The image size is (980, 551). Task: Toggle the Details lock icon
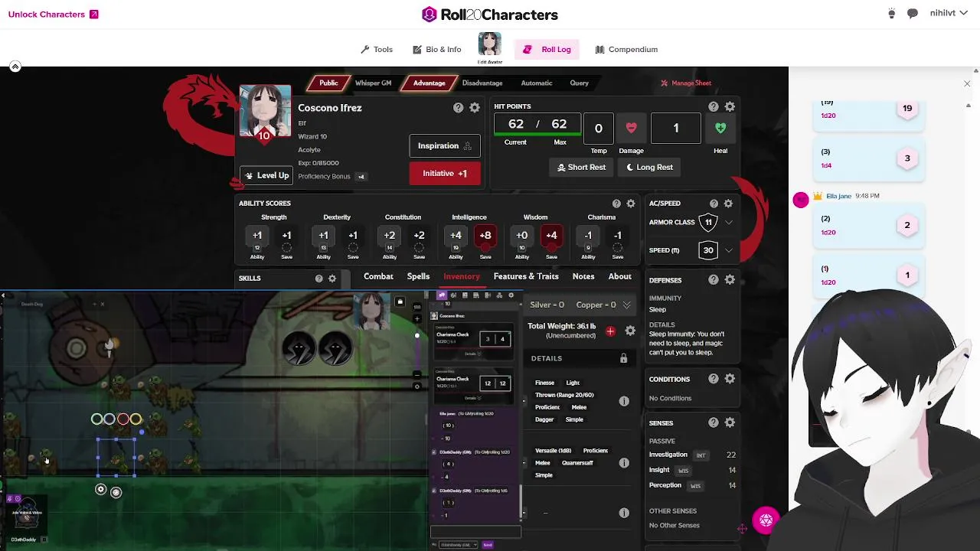(x=623, y=358)
